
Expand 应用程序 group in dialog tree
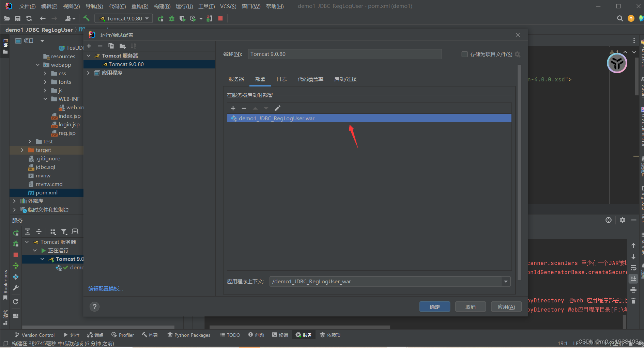coord(89,73)
